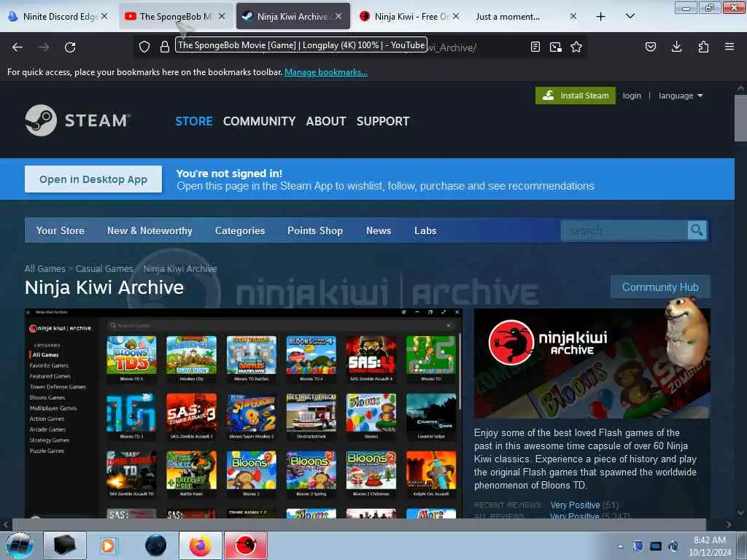Click the tracking protection shield icon
747x560 pixels.
click(144, 47)
